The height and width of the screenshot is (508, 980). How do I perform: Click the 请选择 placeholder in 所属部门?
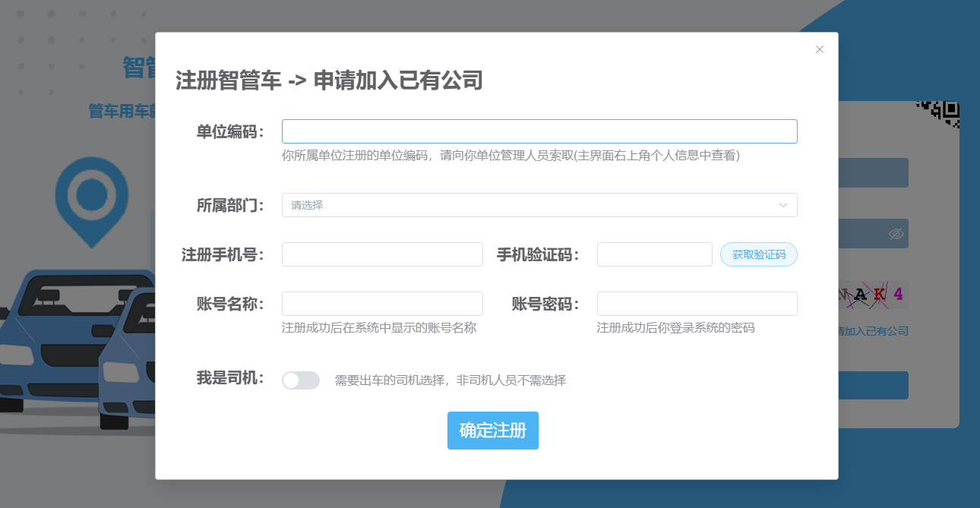point(308,205)
